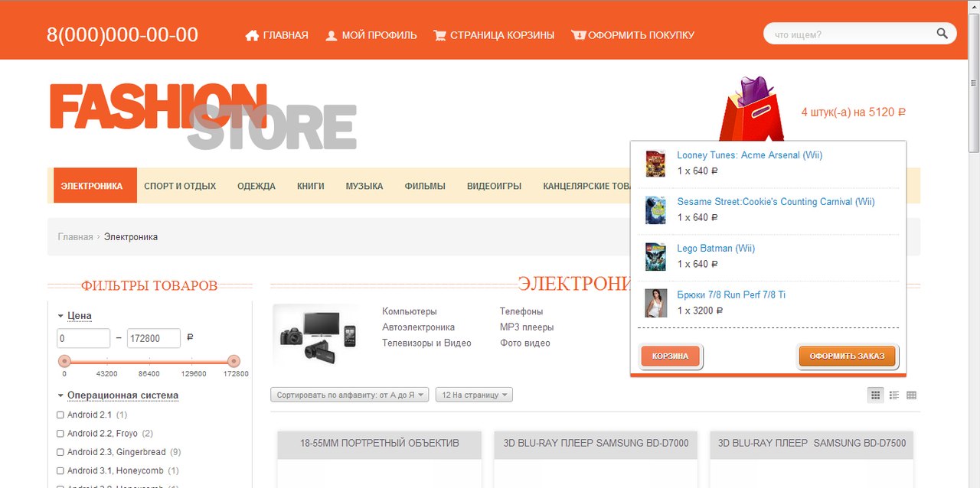
Task: Click the Корзина button
Action: (670, 356)
